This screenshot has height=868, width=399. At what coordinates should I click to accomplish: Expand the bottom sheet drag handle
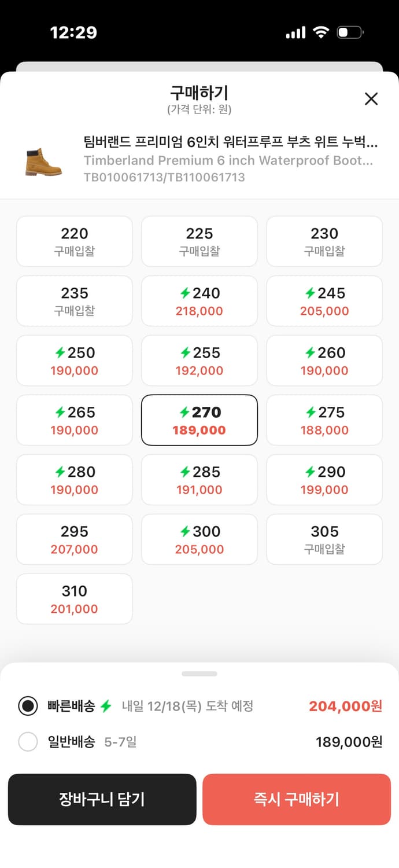199,673
